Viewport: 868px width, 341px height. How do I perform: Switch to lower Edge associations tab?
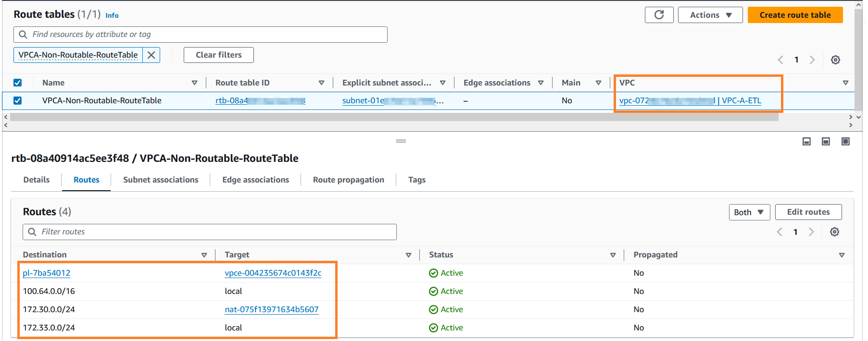point(256,180)
